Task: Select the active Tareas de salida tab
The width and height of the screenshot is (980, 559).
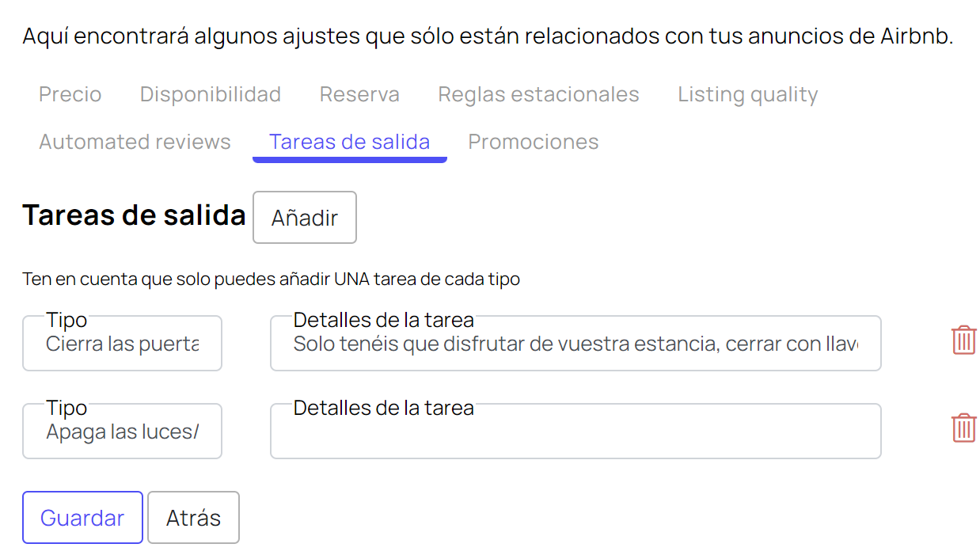Action: [350, 142]
